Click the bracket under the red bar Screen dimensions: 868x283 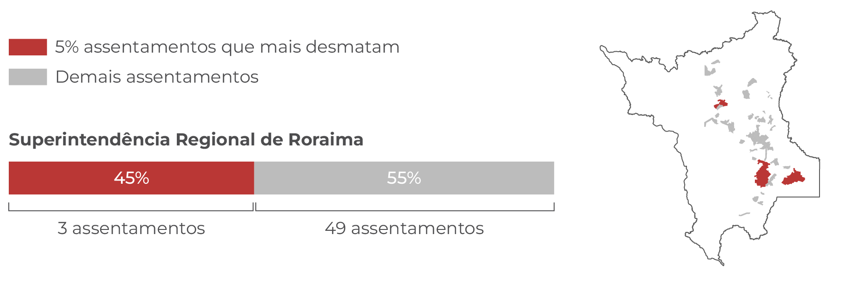click(x=131, y=207)
